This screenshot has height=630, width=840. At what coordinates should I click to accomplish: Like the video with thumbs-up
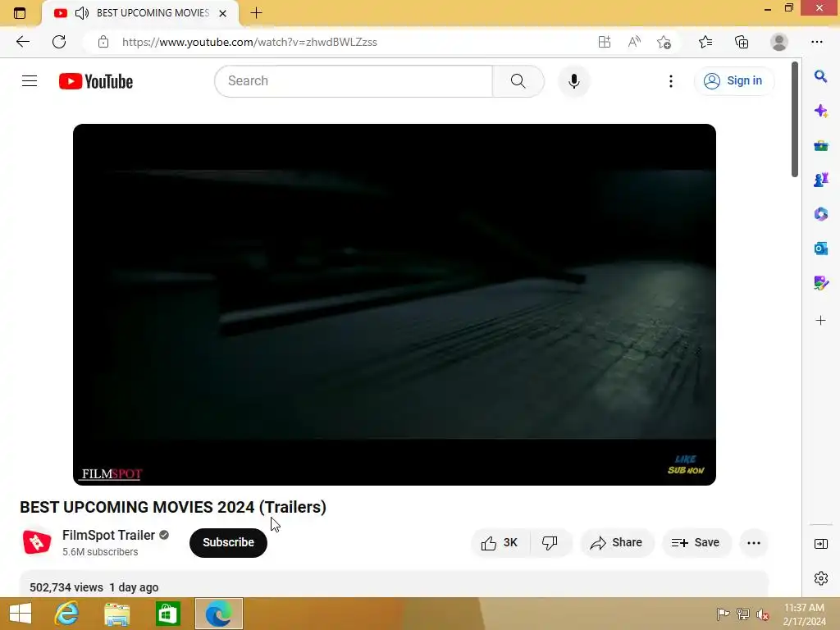[x=500, y=543]
